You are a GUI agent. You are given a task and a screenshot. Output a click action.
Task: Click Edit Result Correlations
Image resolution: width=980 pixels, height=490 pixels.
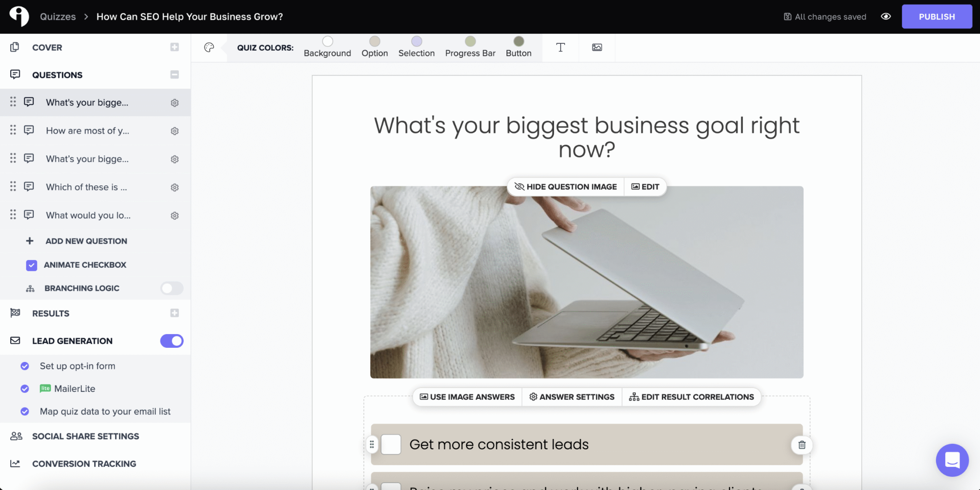click(x=692, y=397)
